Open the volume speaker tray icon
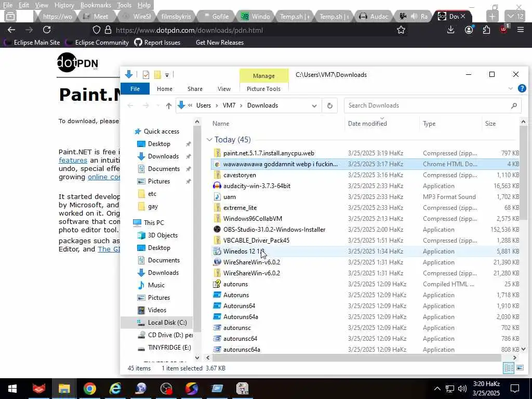Image resolution: width=532 pixels, height=399 pixels. (462, 389)
